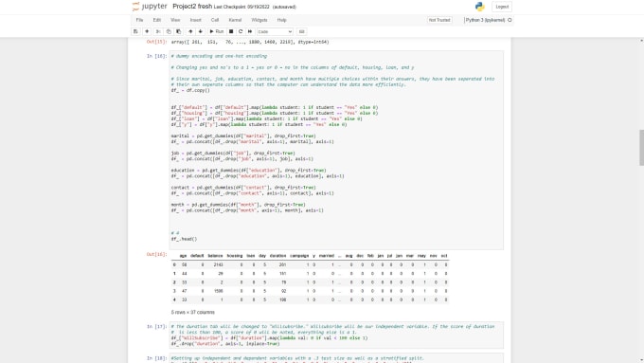
Task: Interrupt the kernel with stop icon
Action: click(x=231, y=31)
